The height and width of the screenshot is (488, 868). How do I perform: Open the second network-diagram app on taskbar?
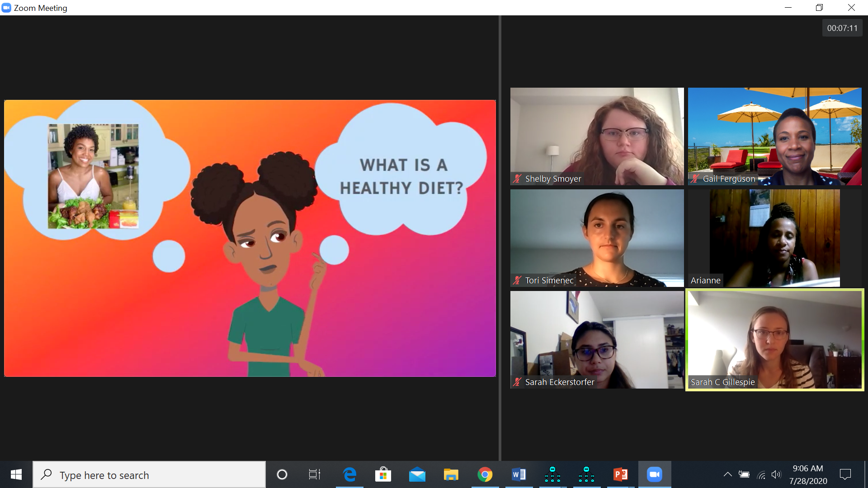[586, 474]
